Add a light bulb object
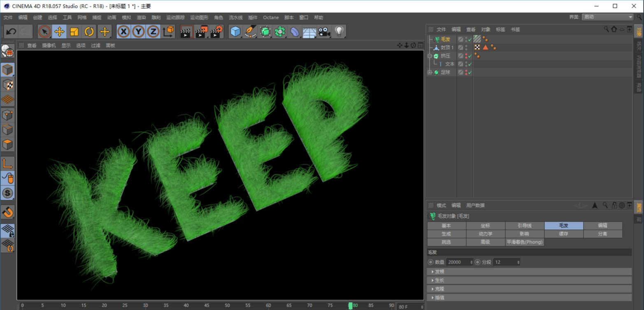The height and width of the screenshot is (310, 644). pyautogui.click(x=339, y=32)
